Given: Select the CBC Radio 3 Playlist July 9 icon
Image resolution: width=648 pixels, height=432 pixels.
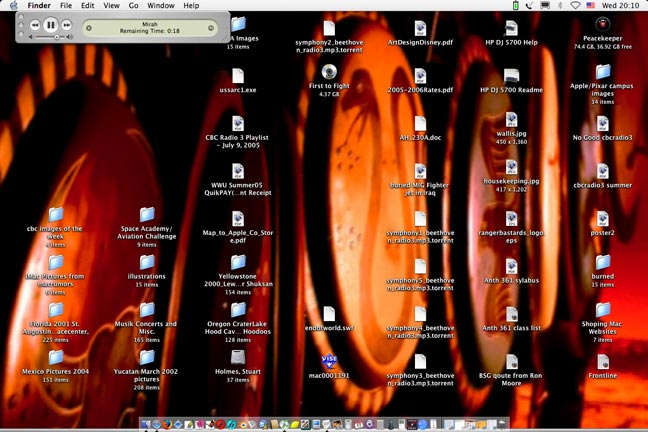Looking at the screenshot, I should tap(238, 123).
